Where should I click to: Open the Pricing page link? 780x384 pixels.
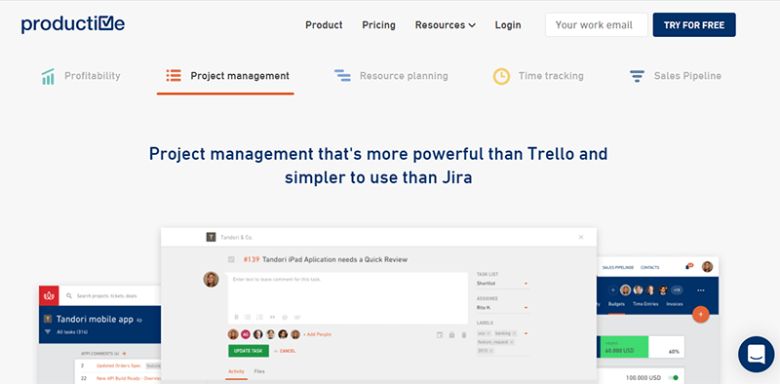[x=379, y=25]
